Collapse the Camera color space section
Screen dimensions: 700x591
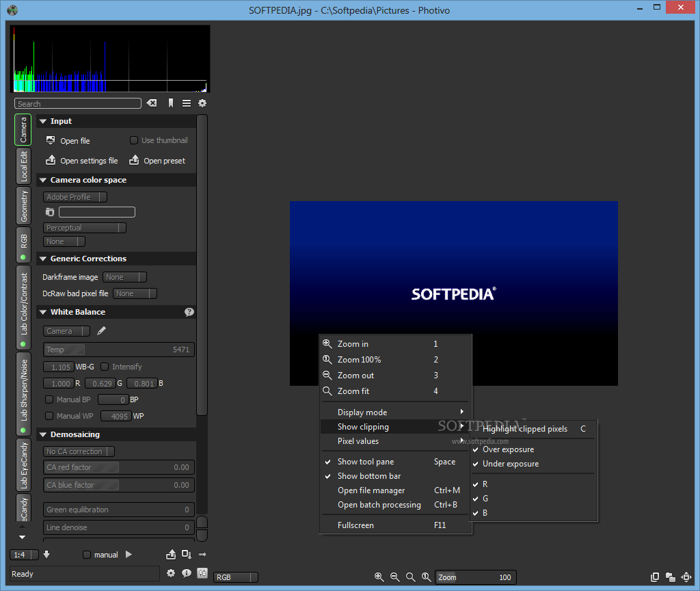tap(43, 180)
